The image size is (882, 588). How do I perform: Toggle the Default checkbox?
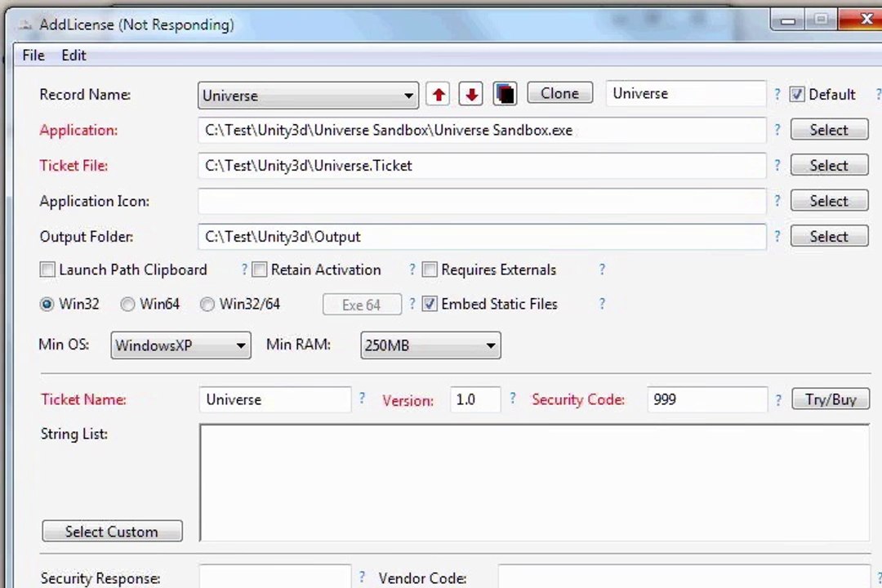click(796, 94)
